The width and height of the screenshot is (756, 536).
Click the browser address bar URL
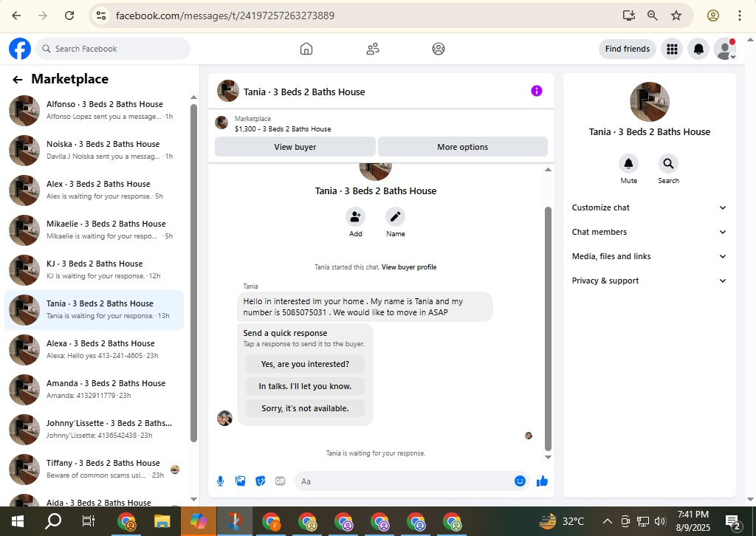pyautogui.click(x=225, y=16)
